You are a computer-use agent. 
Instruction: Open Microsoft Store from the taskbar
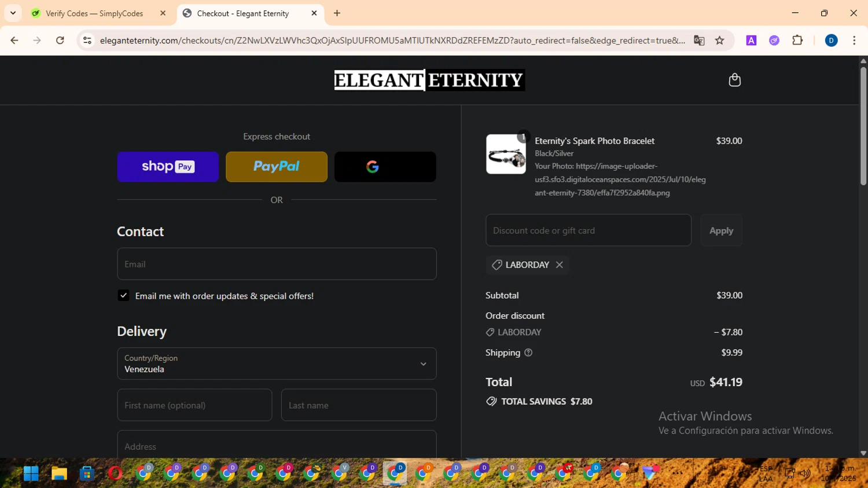(x=87, y=474)
